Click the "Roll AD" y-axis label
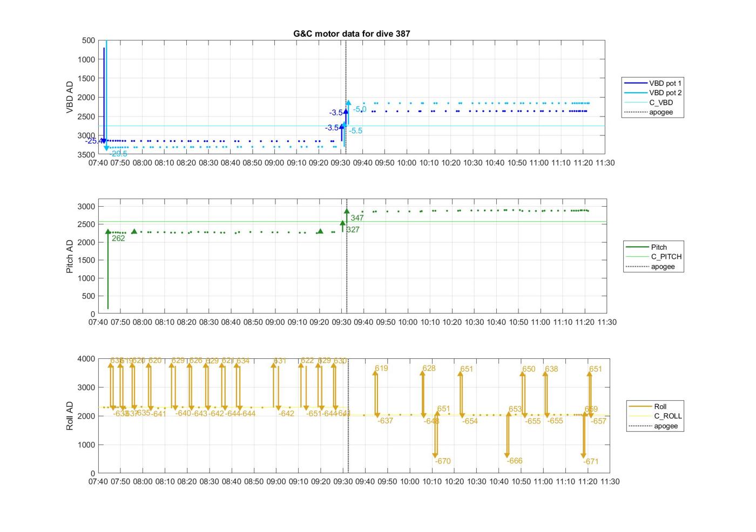The image size is (756, 532). (x=70, y=415)
